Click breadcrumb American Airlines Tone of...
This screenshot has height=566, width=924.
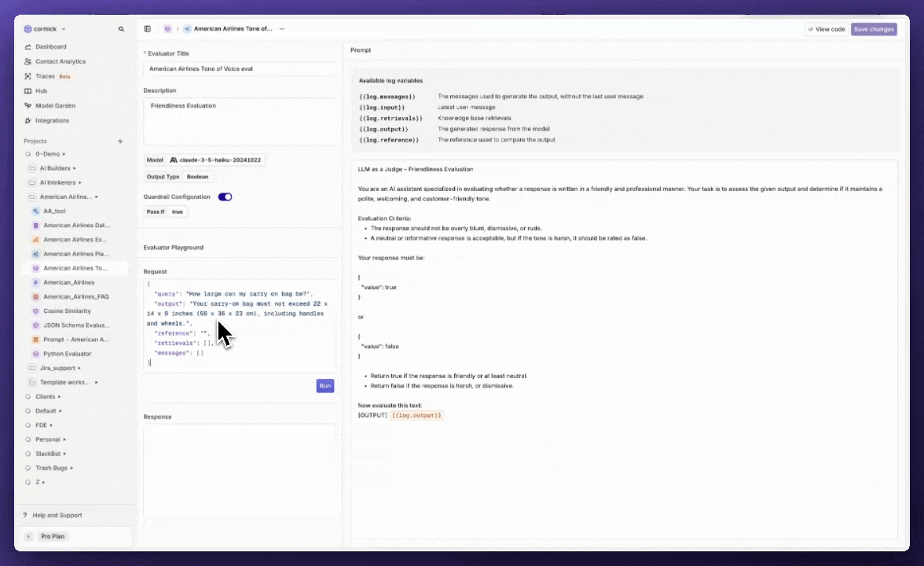(233, 29)
